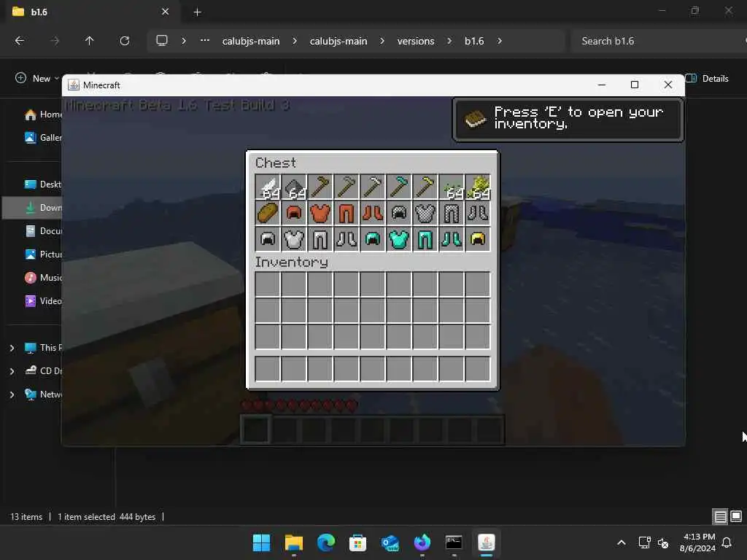Viewport: 747px width, 560px height.
Task: Take the diamond helmet from chest
Action: click(373, 239)
